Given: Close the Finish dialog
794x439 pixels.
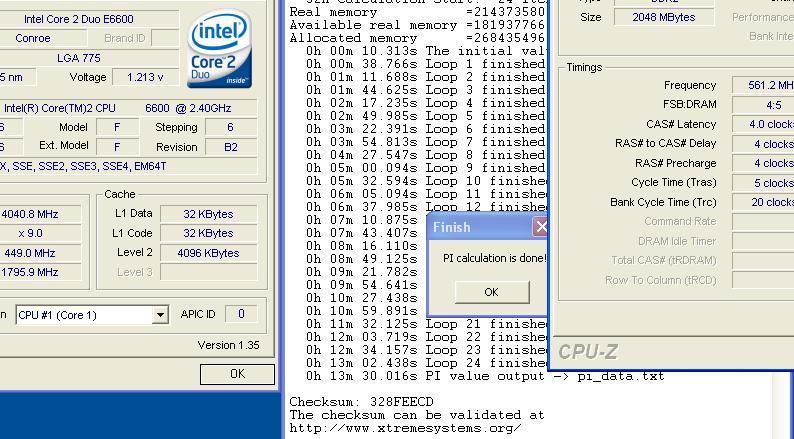Looking at the screenshot, I should click(541, 227).
